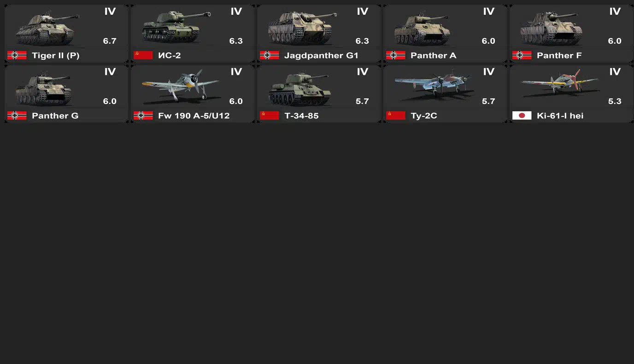Select the Fw 190 A-5/U12 aircraft image
The width and height of the screenshot is (634, 364).
click(181, 86)
